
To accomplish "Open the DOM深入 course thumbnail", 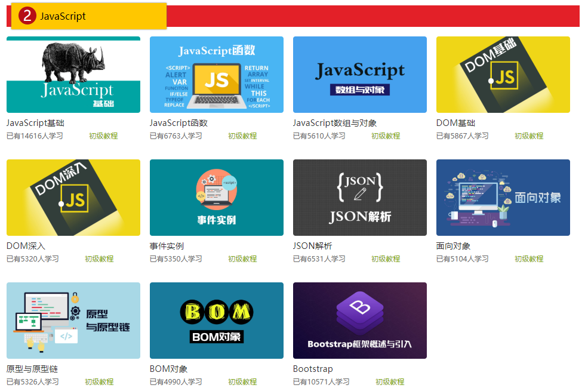I will (x=73, y=198).
